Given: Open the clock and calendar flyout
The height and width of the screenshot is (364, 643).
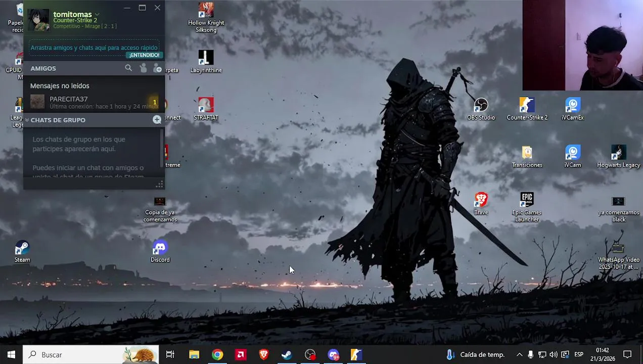Looking at the screenshot, I should pos(602,355).
